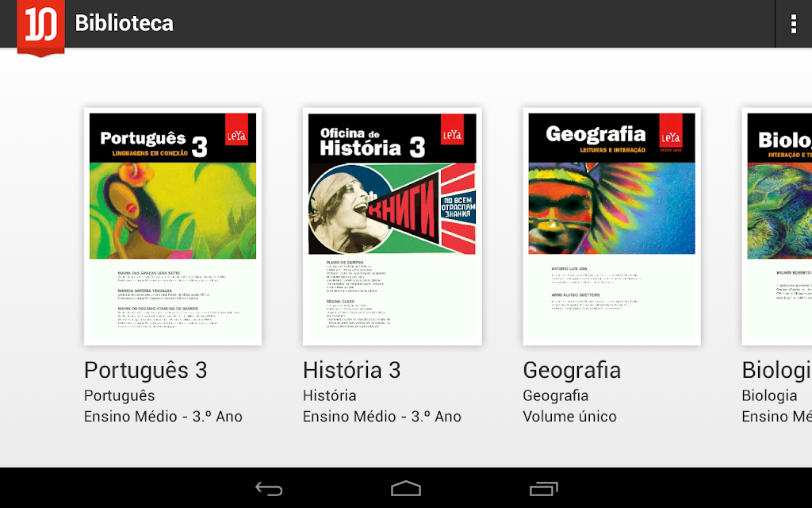This screenshot has width=812, height=508.
Task: Tap the 'Volume único' label
Action: 569,416
